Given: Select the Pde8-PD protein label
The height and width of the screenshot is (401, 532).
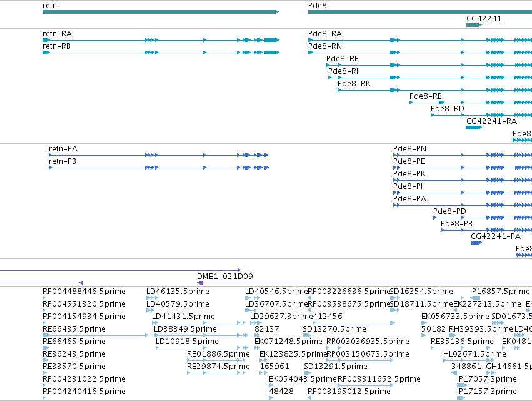Looking at the screenshot, I should 449,211.
